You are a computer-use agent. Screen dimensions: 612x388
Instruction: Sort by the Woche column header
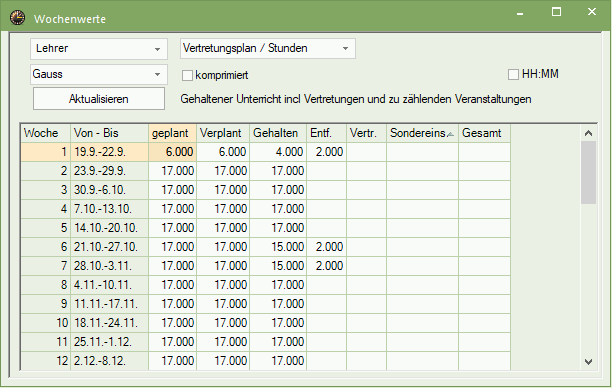pos(46,133)
